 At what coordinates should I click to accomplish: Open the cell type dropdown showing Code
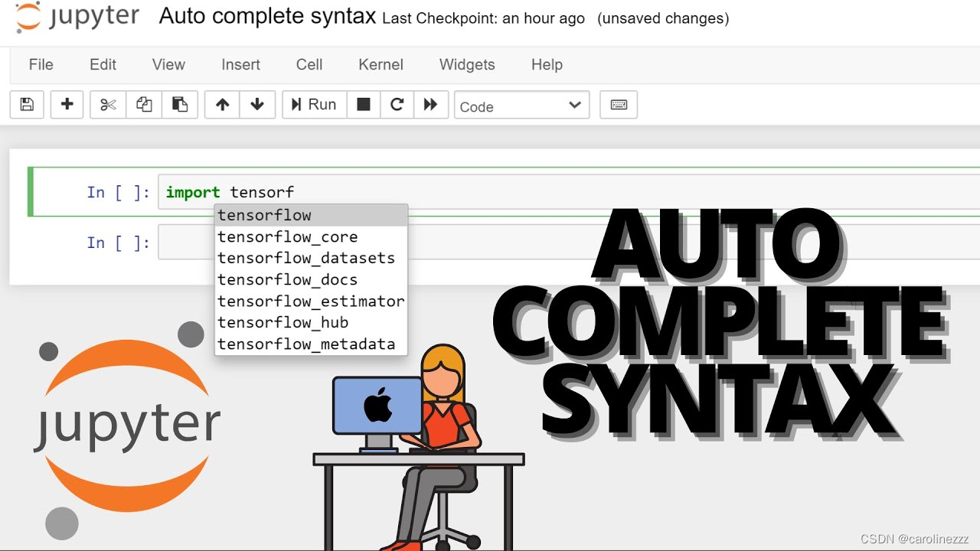point(521,106)
